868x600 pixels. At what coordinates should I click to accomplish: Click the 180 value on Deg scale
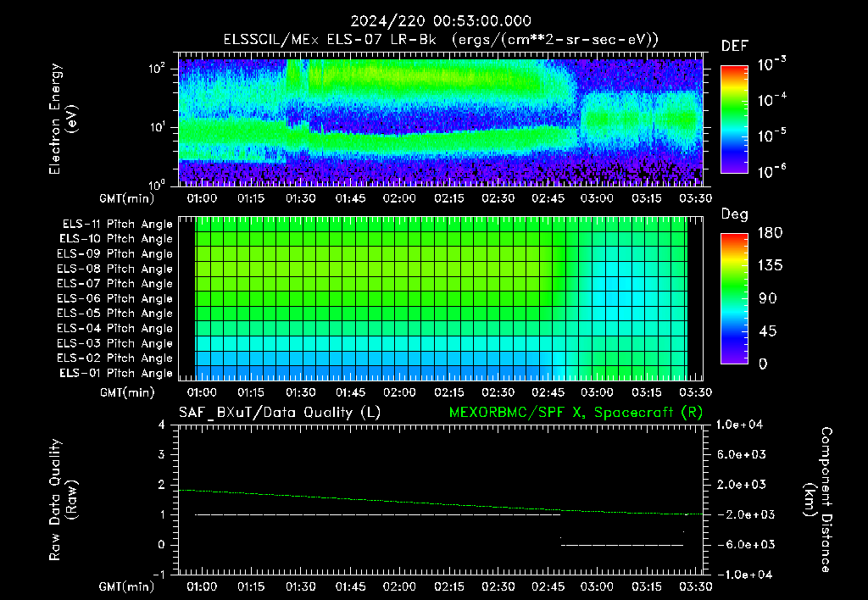[x=770, y=233]
